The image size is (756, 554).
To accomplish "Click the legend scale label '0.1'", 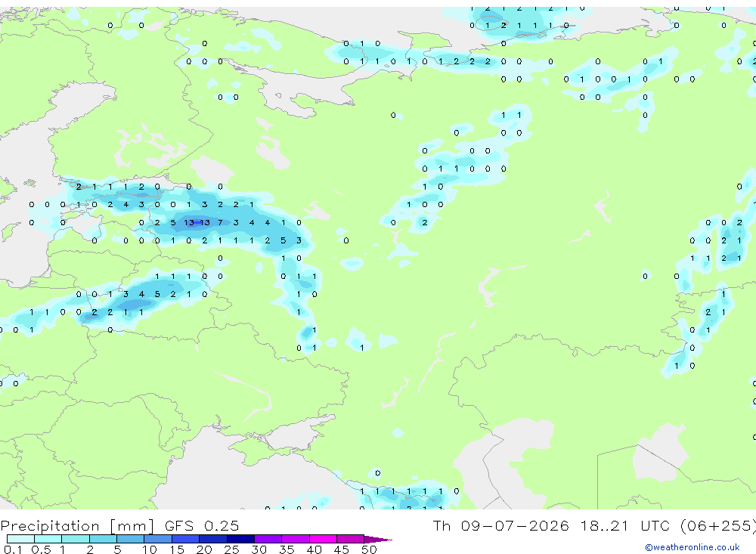I will click(x=13, y=549).
